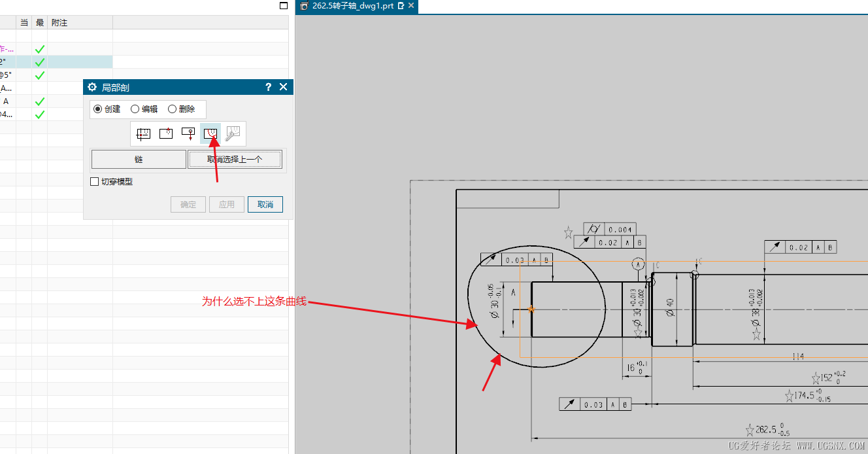Choose the greyed Modify Boundary Curves icon
Screen dimensions: 868x454
[x=233, y=133]
